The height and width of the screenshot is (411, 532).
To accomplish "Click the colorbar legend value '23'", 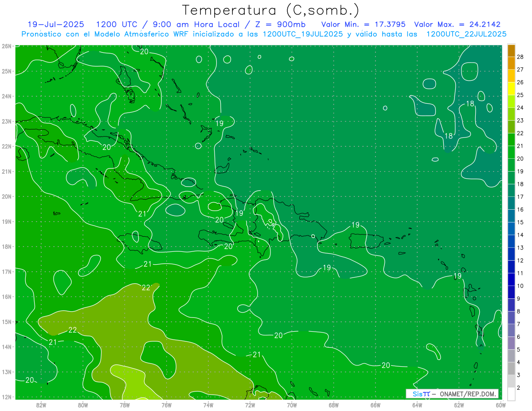I will point(520,120).
